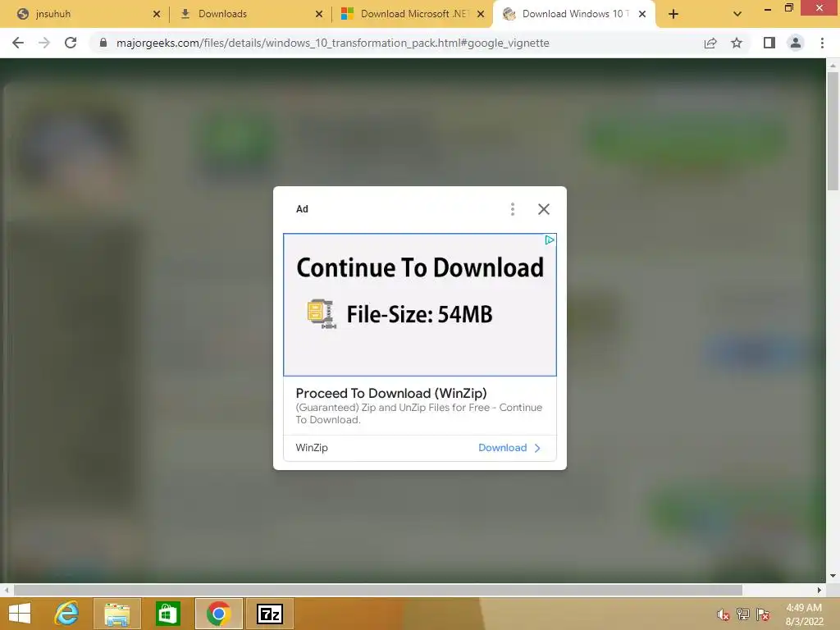Close the Download Windows 10 tab
Screen dimensions: 840x630
coord(642,14)
